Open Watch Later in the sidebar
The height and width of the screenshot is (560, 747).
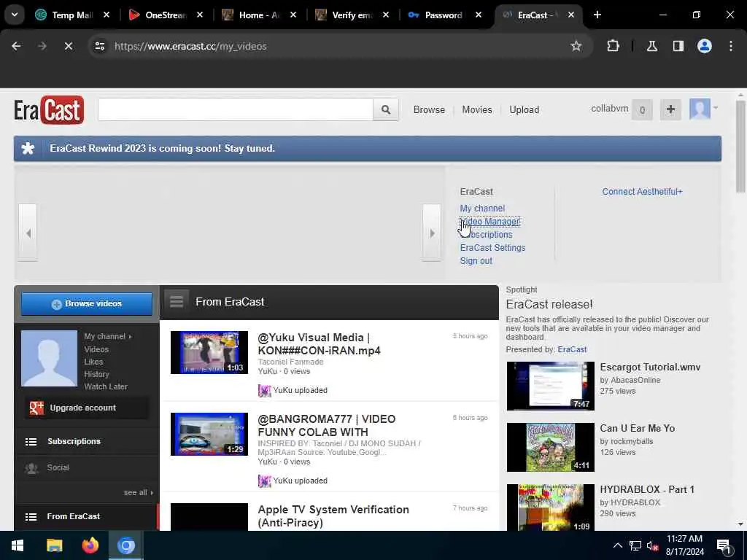pyautogui.click(x=106, y=386)
